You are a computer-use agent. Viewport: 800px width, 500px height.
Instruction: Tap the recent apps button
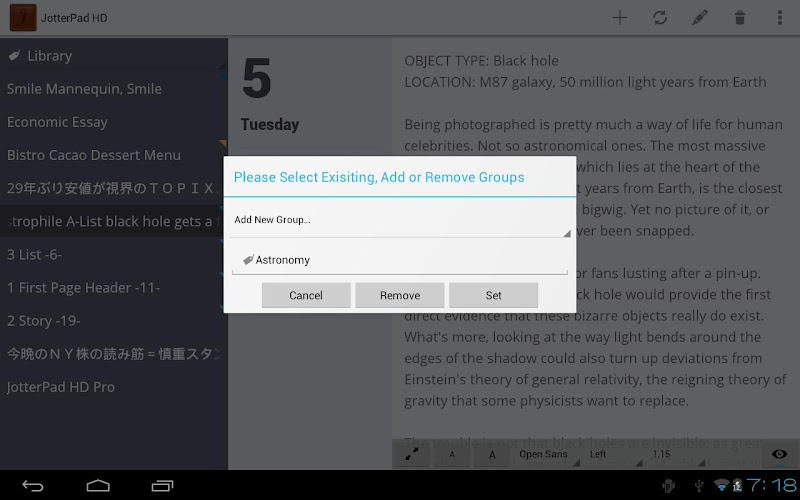tap(163, 486)
